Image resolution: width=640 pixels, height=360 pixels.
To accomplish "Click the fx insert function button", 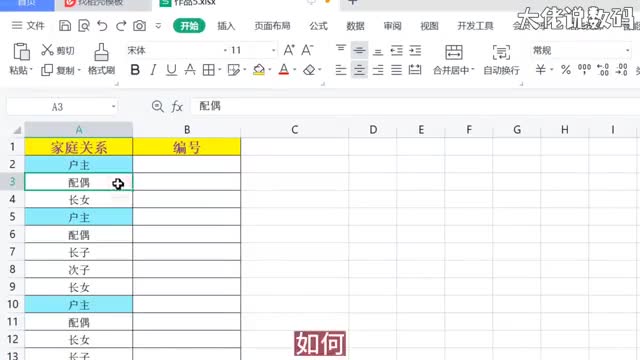I will [x=177, y=107].
